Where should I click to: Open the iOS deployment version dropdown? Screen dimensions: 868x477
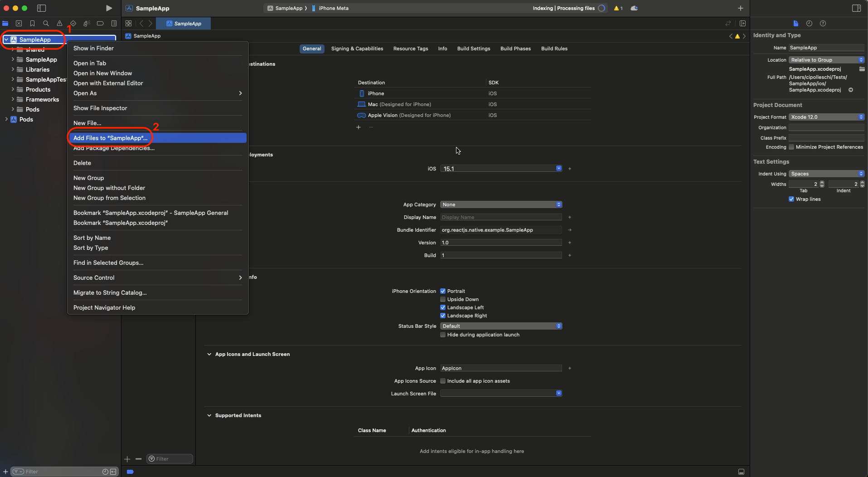point(558,168)
